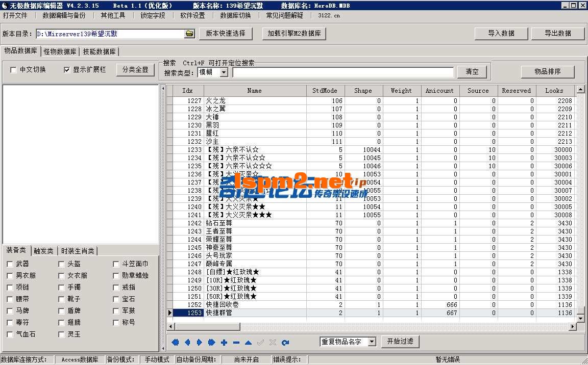Enable the 中文切换 checkbox
Viewport: 588px width, 365px height.
tap(14, 70)
